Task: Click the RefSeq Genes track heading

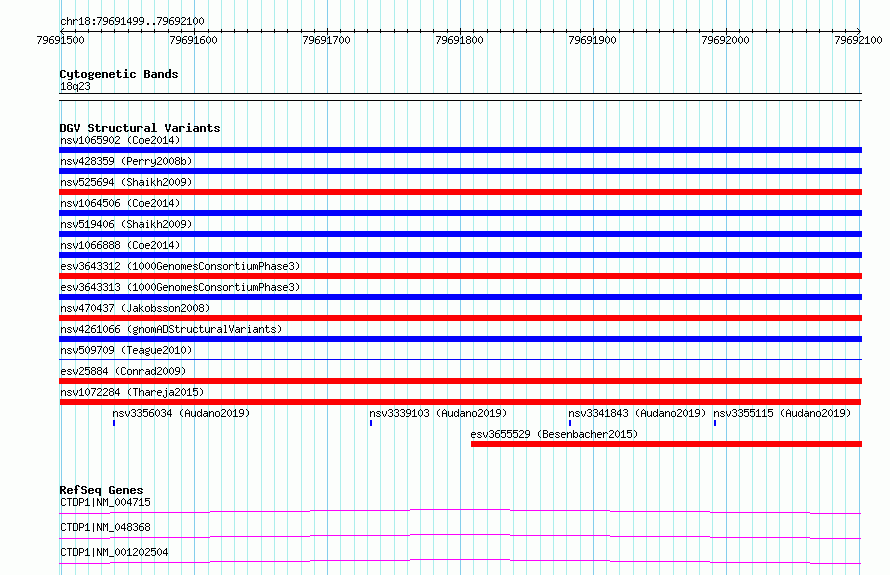Action: coord(101,490)
